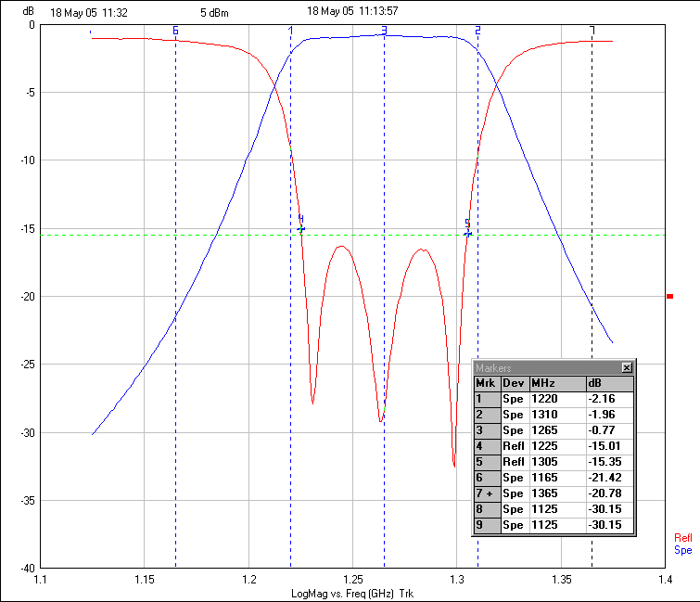
Task: Select active row 7 + in Markers table
Action: tap(554, 493)
